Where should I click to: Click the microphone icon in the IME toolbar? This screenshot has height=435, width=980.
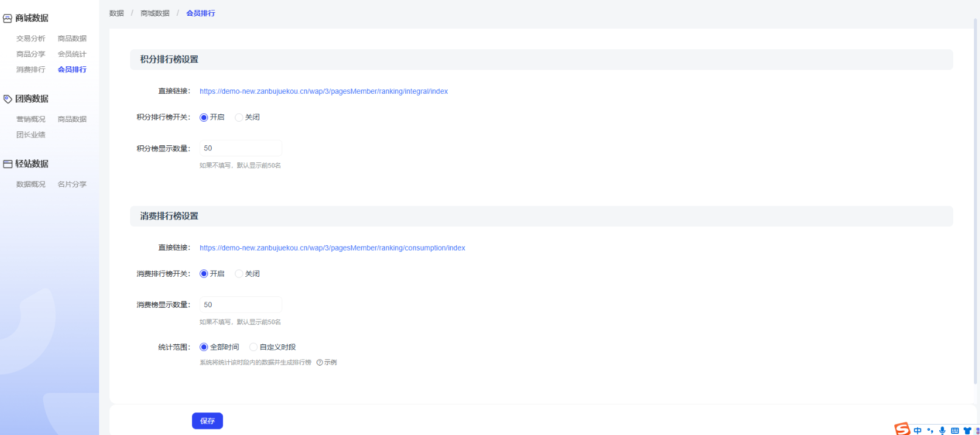tap(942, 431)
